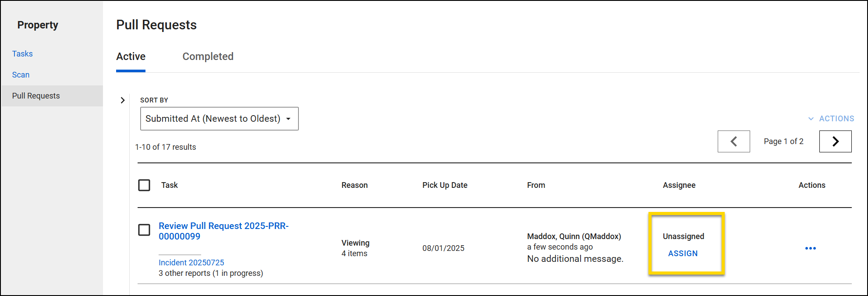The width and height of the screenshot is (868, 296).
Task: Select the Active tab
Action: (131, 56)
